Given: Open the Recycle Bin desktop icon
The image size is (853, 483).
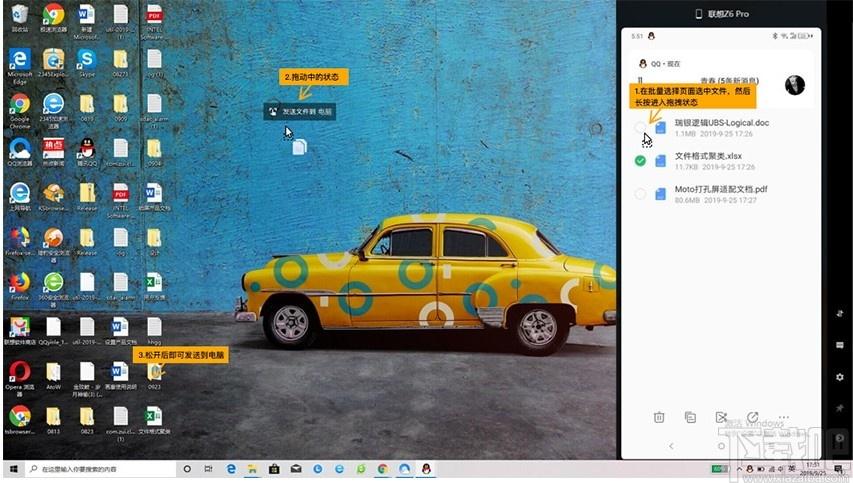Looking at the screenshot, I should [19, 14].
